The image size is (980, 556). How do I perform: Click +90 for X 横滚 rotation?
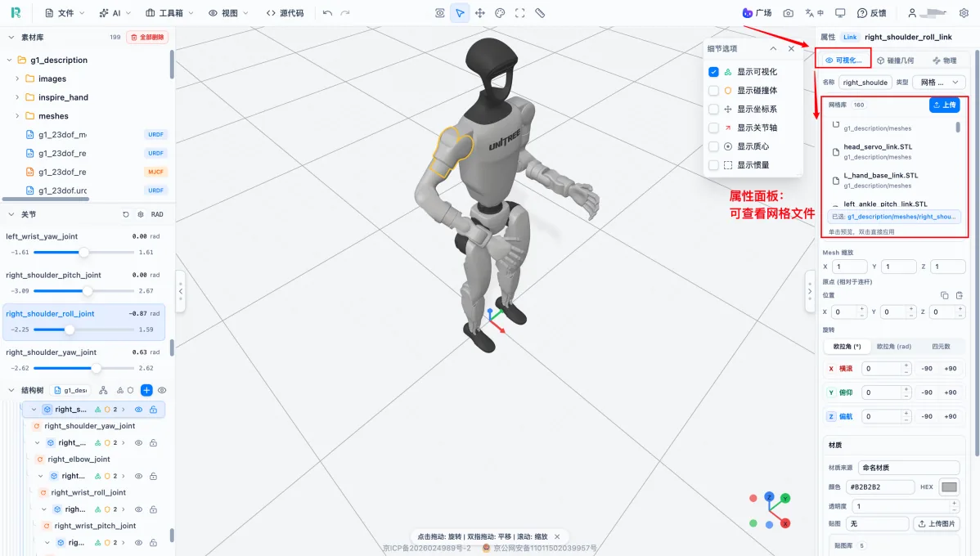(x=950, y=369)
